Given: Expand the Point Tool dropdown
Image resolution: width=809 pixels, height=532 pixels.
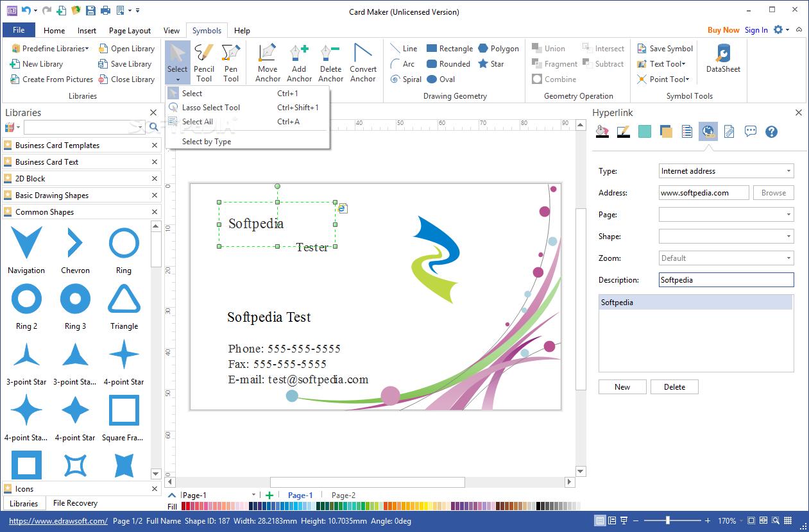Looking at the screenshot, I should click(663, 79).
